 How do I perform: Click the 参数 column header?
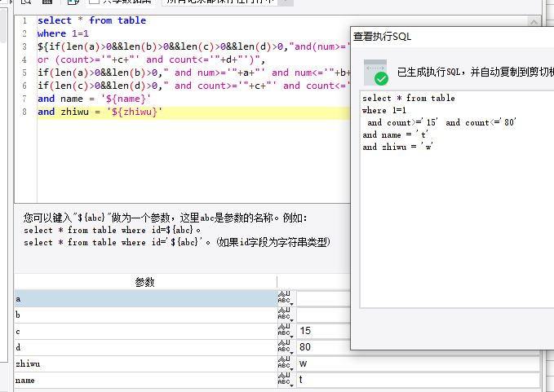click(145, 282)
